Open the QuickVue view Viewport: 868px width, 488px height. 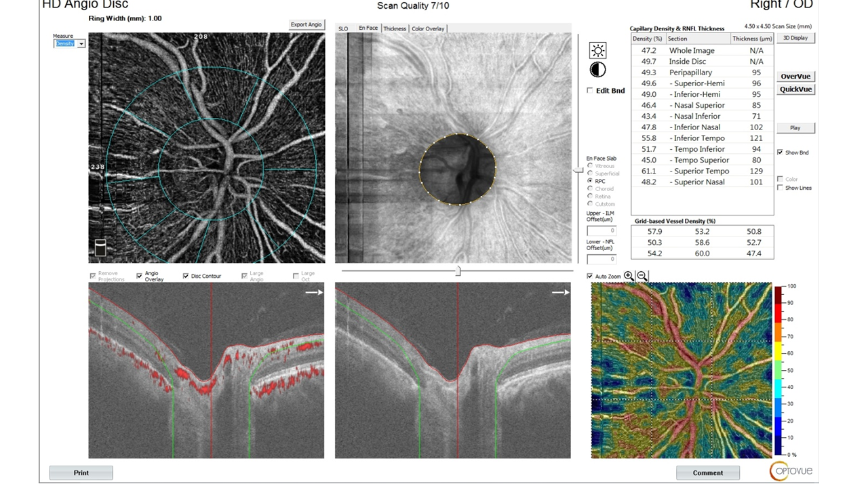click(795, 89)
